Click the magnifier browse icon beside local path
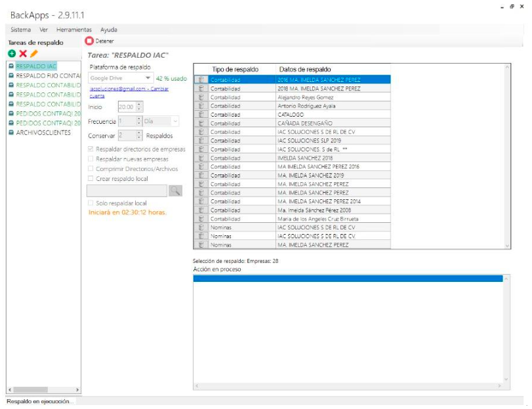Image resolution: width=532 pixels, height=409 pixels. [175, 191]
